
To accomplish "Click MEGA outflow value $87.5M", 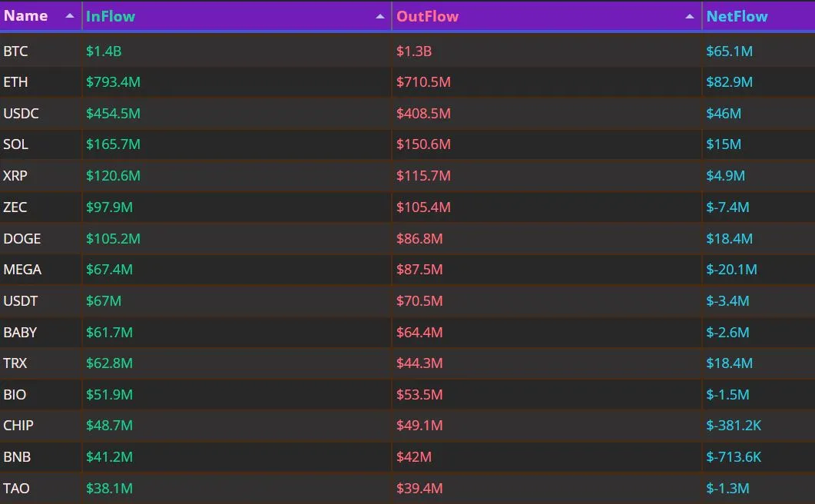I will pyautogui.click(x=419, y=270).
